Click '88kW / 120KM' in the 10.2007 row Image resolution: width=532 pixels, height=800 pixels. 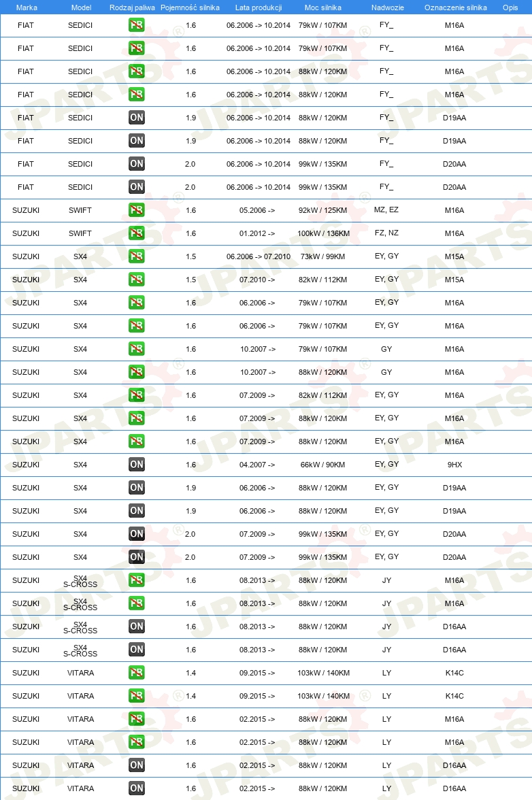click(322, 372)
